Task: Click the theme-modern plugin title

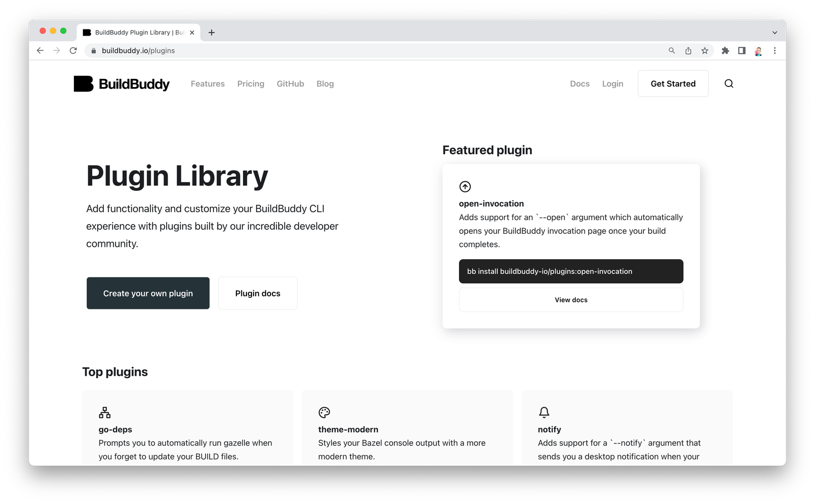Action: click(x=348, y=430)
